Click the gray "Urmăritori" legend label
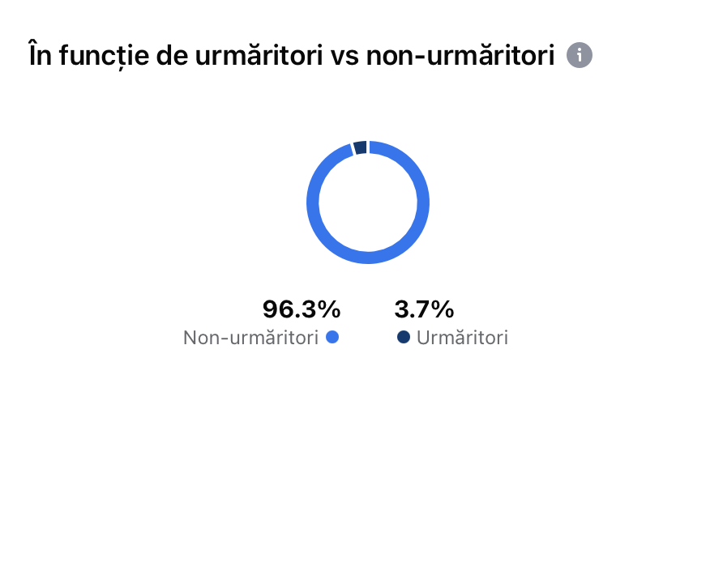The image size is (723, 588). tap(462, 338)
